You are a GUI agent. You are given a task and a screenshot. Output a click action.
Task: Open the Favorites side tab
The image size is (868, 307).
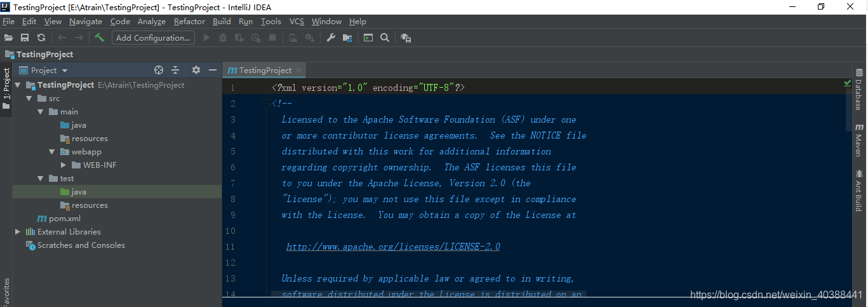[6, 292]
